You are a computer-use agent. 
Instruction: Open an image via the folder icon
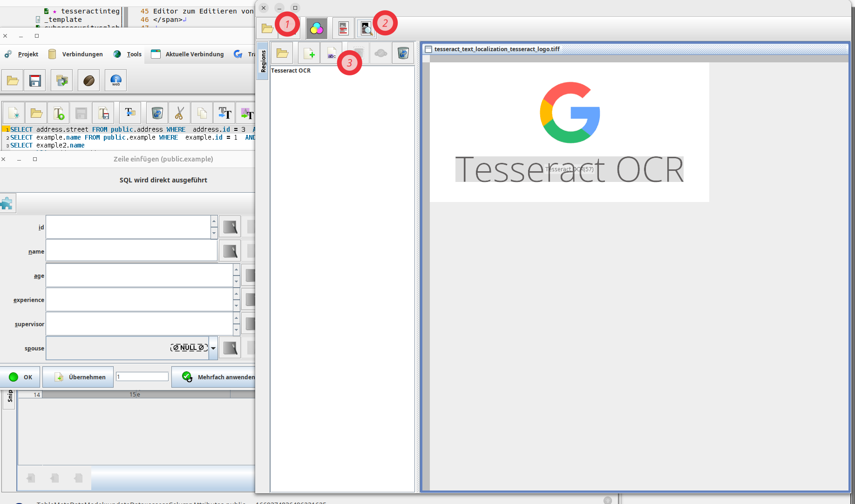coord(268,28)
